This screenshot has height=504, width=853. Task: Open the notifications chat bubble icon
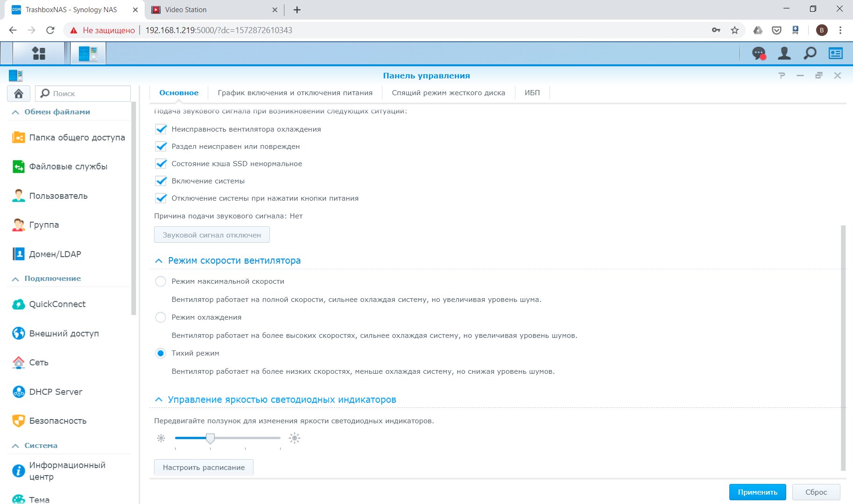coord(759,53)
